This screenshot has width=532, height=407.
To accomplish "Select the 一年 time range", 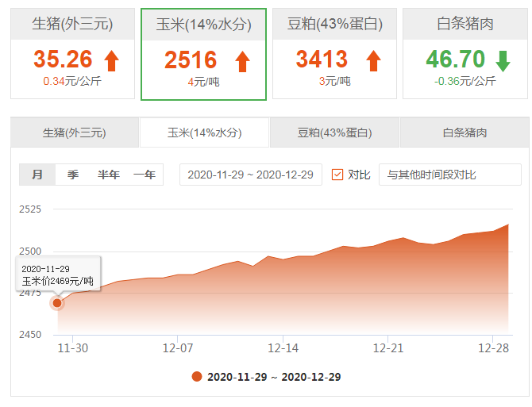I will click(x=145, y=175).
